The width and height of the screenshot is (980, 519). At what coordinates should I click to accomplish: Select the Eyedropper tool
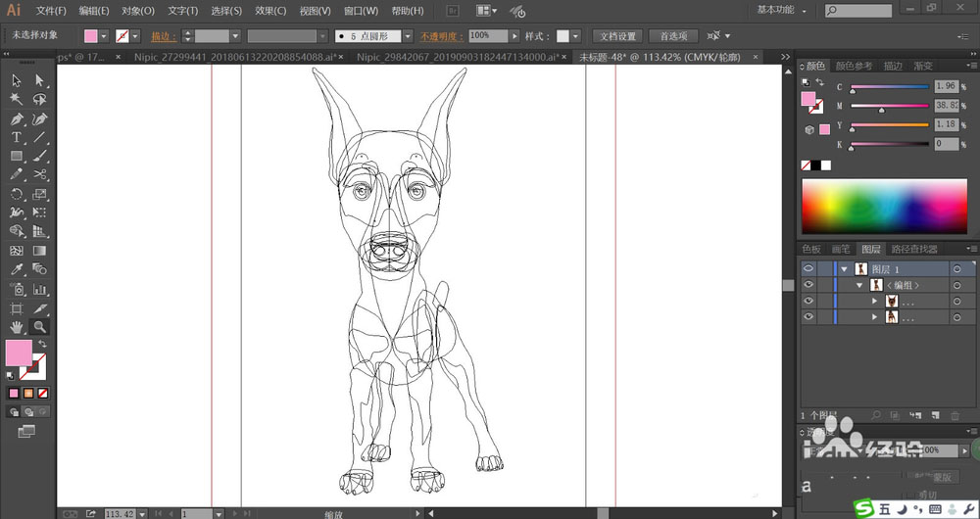pos(17,270)
